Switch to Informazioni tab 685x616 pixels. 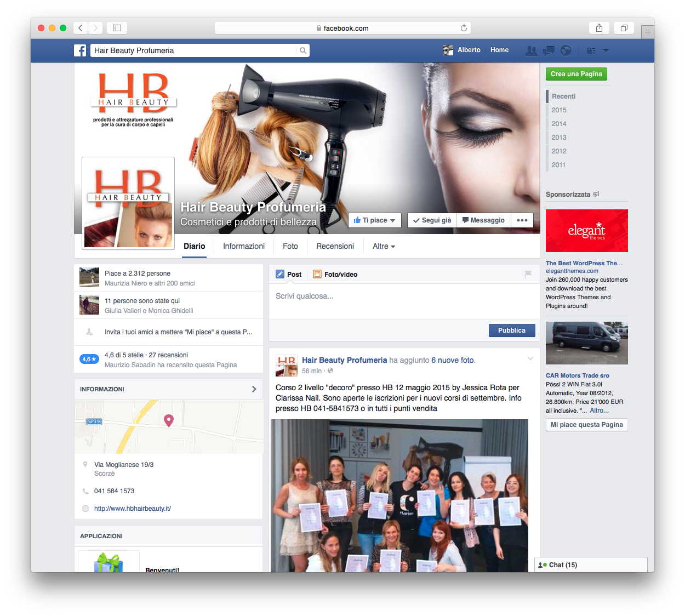244,247
